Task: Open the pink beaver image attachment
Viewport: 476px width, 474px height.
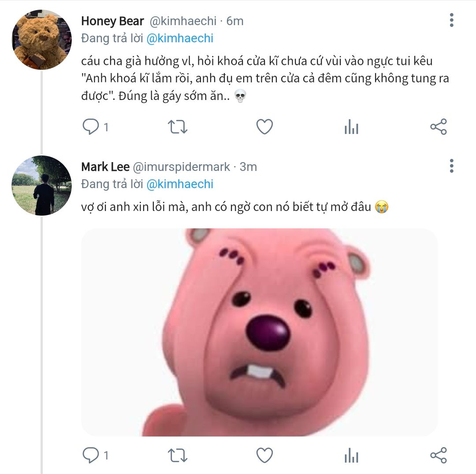Action: tap(259, 332)
